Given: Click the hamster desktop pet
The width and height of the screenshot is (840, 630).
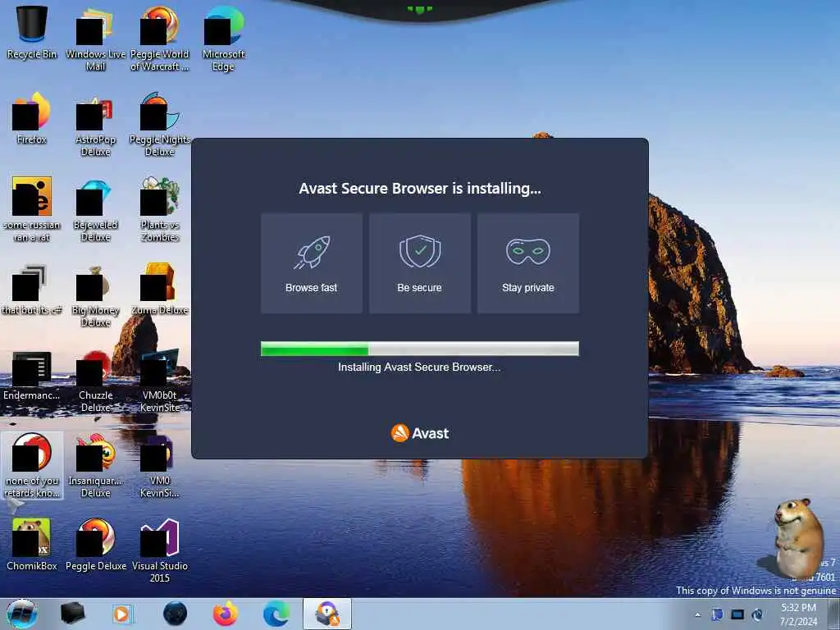Looking at the screenshot, I should point(797,539).
